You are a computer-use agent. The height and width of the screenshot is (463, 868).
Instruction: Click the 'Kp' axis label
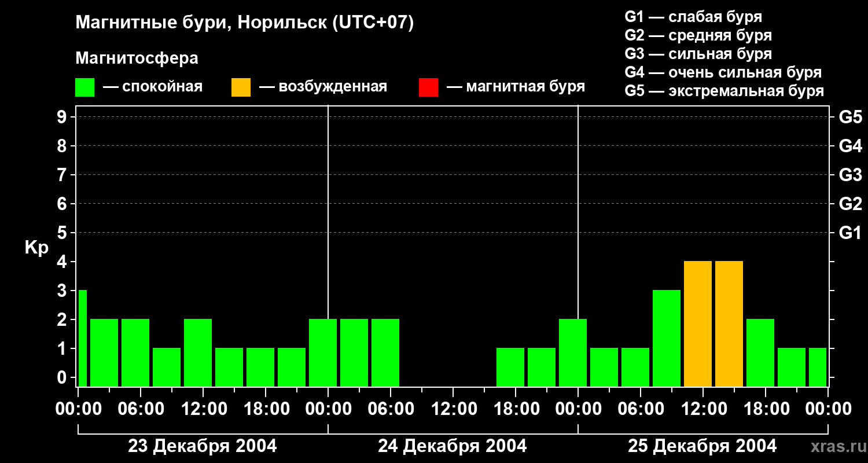[36, 248]
